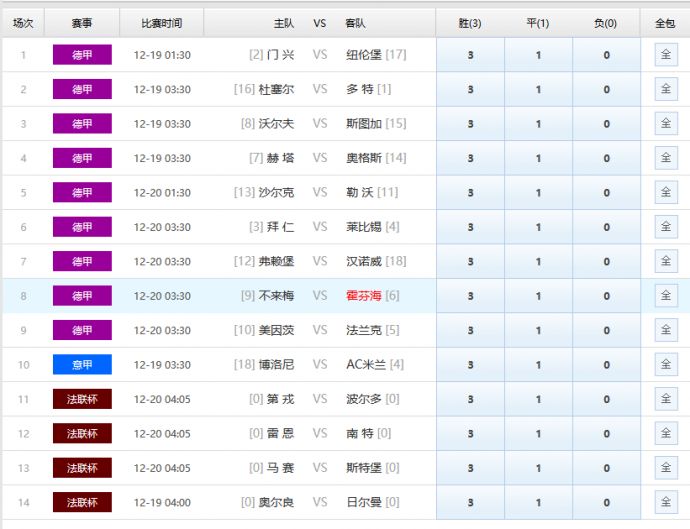Click away team 斯特堡
This screenshot has width=690, height=529.
click(x=363, y=468)
